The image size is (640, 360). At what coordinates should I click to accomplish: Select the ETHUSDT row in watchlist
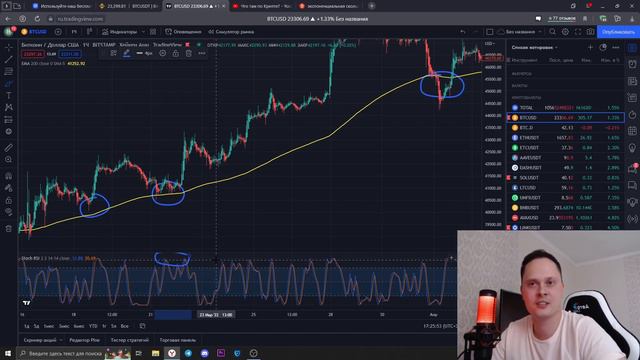(565, 138)
